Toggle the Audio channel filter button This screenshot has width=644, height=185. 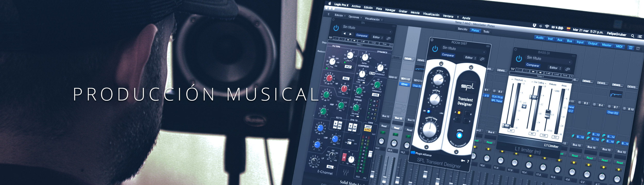pos(539,38)
